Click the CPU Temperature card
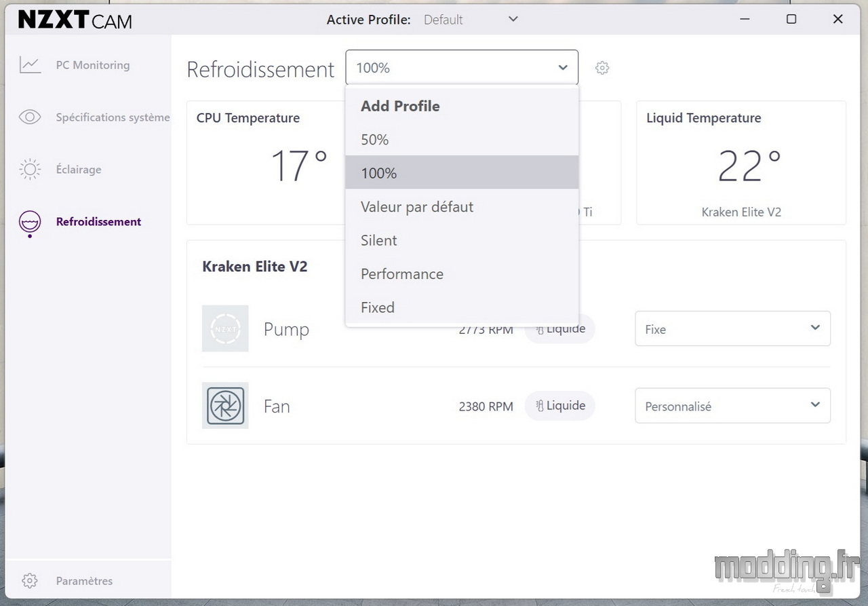This screenshot has width=868, height=606. pos(266,163)
